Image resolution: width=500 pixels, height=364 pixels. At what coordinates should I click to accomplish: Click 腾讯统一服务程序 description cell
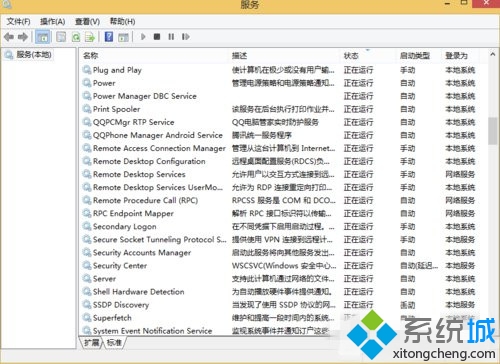[262, 135]
